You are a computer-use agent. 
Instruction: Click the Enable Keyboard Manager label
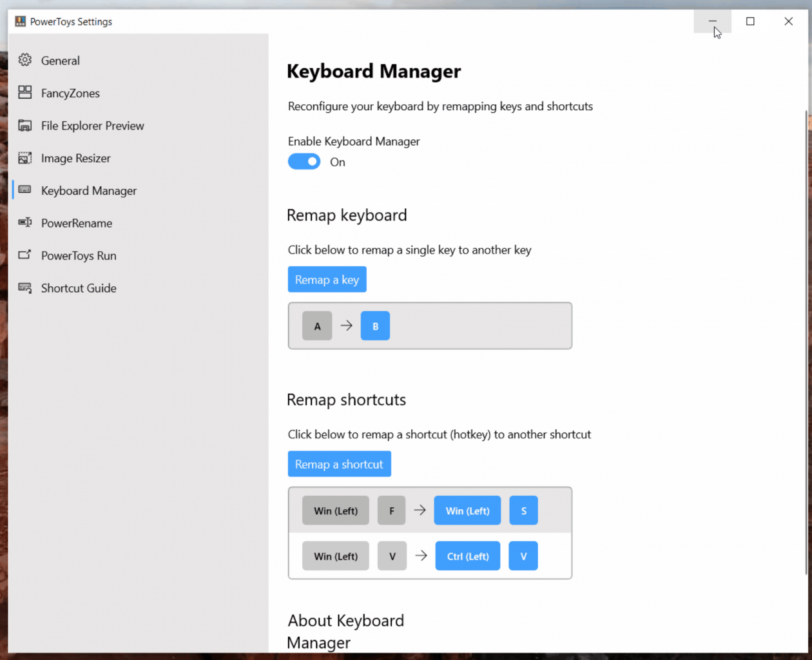point(354,141)
